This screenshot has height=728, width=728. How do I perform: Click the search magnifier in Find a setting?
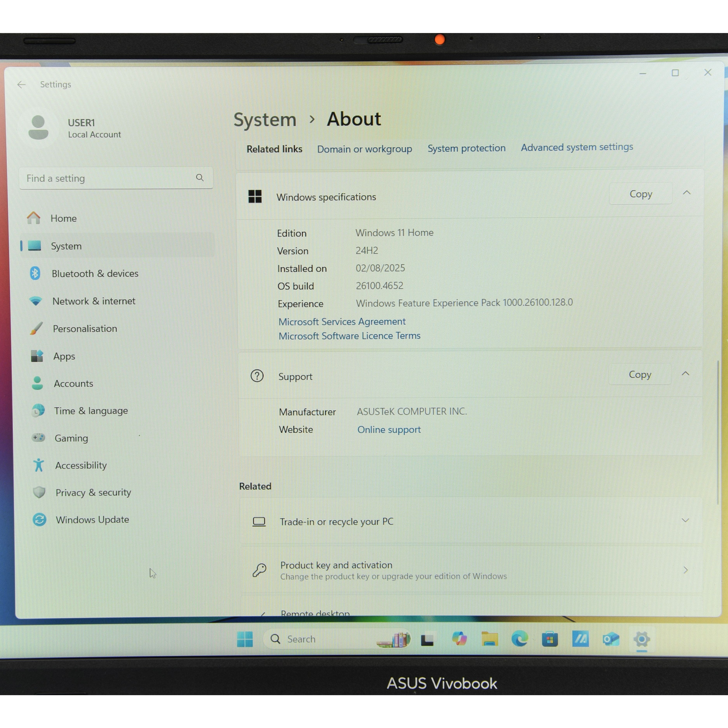pyautogui.click(x=200, y=177)
